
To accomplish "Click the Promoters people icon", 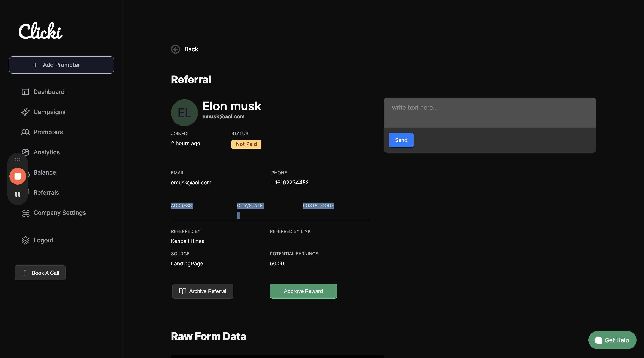I will pos(25,132).
